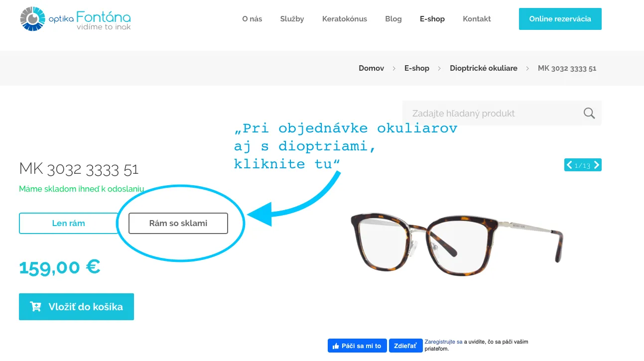This screenshot has width=644, height=361.
Task: Go to Domov breadcrumb link
Action: pos(372,68)
